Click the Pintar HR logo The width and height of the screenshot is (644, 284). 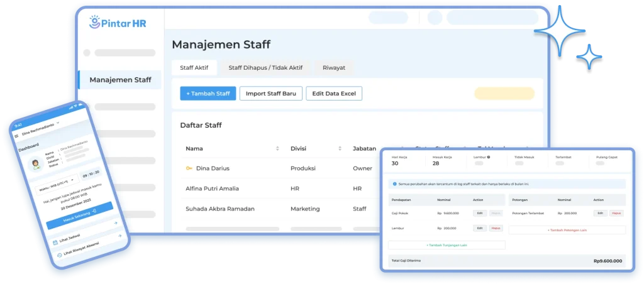118,23
